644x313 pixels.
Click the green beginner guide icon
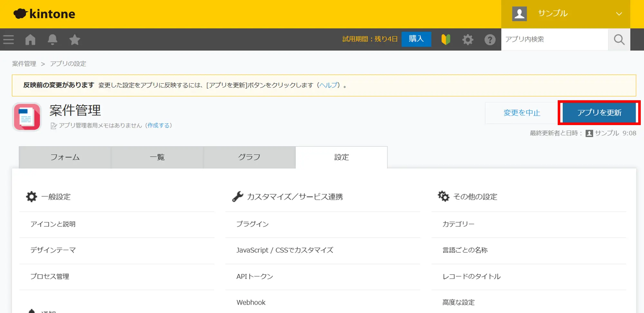tap(446, 40)
